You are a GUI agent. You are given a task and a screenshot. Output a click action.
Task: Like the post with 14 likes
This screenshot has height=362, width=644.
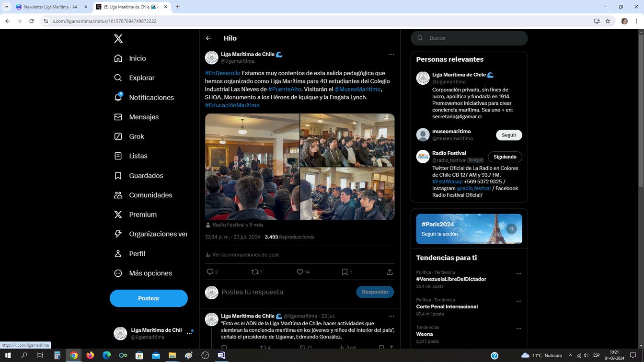(x=300, y=272)
